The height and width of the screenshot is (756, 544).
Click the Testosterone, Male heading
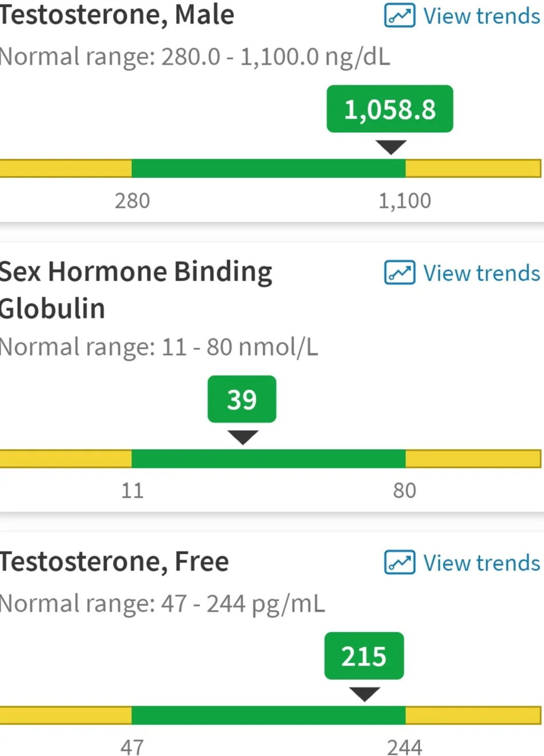[x=117, y=14]
